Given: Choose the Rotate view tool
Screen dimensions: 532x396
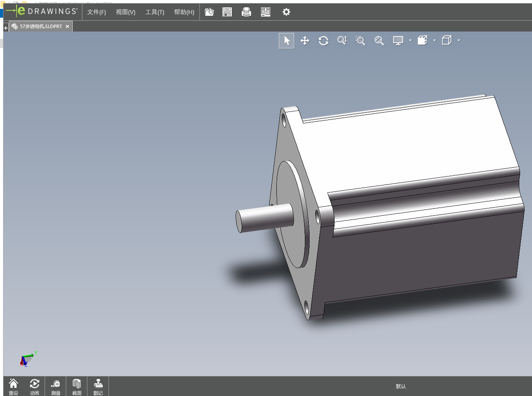Looking at the screenshot, I should pyautogui.click(x=323, y=41).
